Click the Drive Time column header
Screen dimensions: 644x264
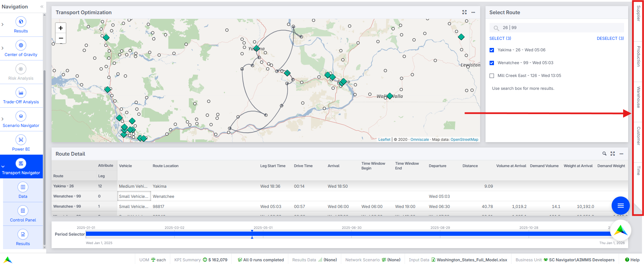coord(303,166)
